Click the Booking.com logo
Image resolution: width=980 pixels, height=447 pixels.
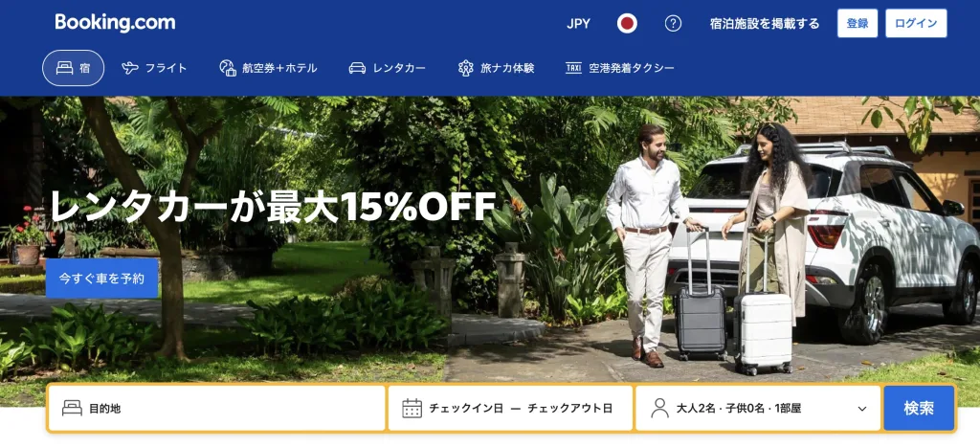coord(115,23)
